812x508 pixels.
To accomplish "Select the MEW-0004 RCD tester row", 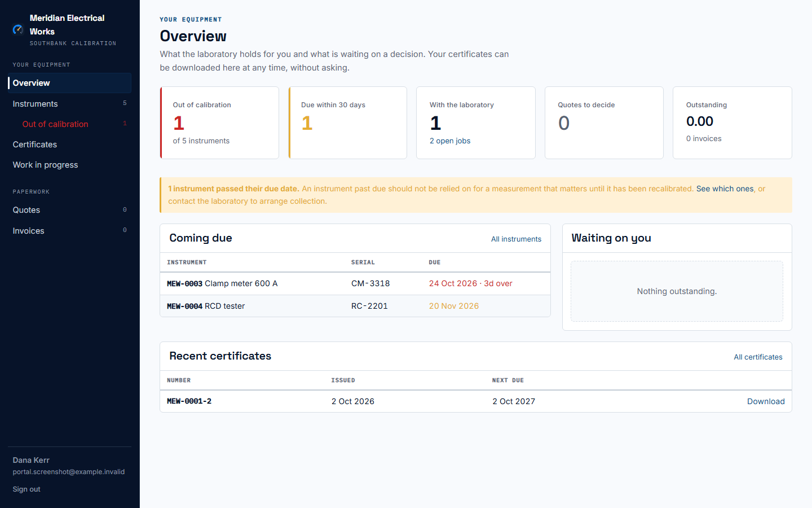I will (x=355, y=306).
